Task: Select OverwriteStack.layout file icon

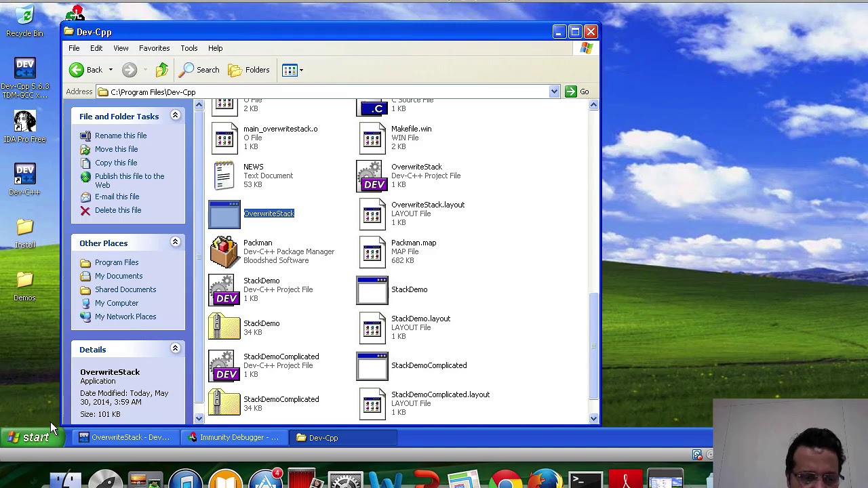Action: pyautogui.click(x=372, y=213)
